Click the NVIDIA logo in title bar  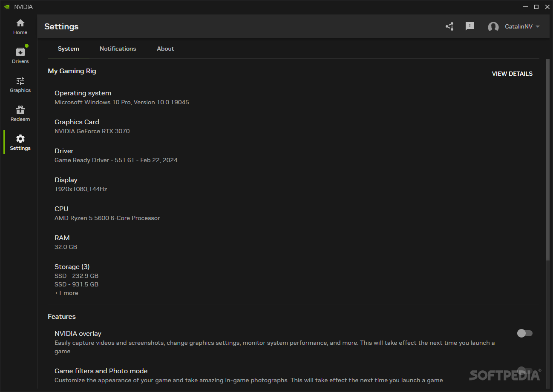7,7
